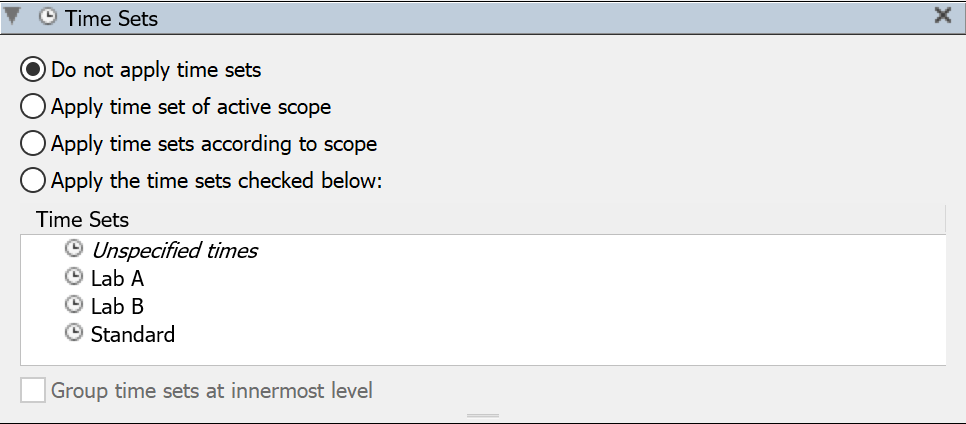Click the clock icon beside Lab A
Screen dimensions: 966x424
click(x=73, y=277)
